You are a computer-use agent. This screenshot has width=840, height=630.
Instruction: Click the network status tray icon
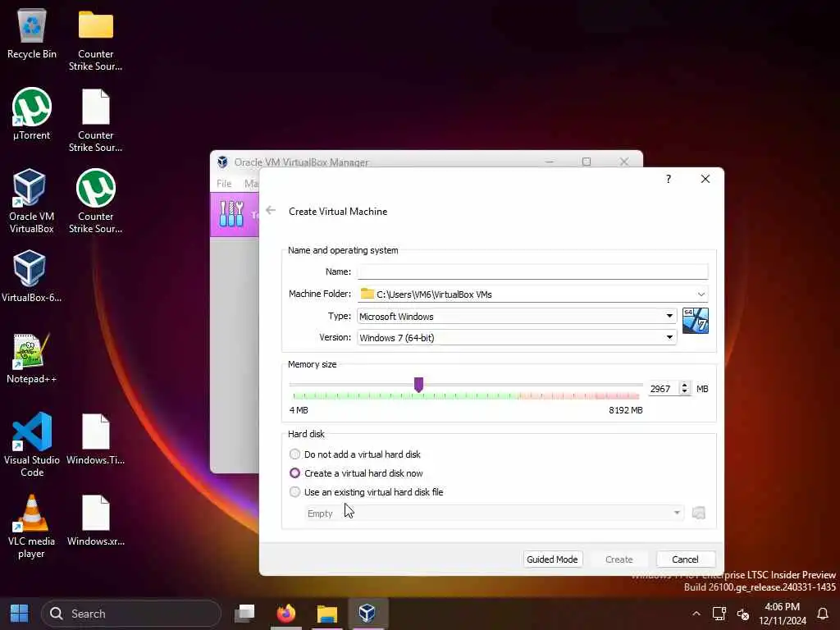719,614
